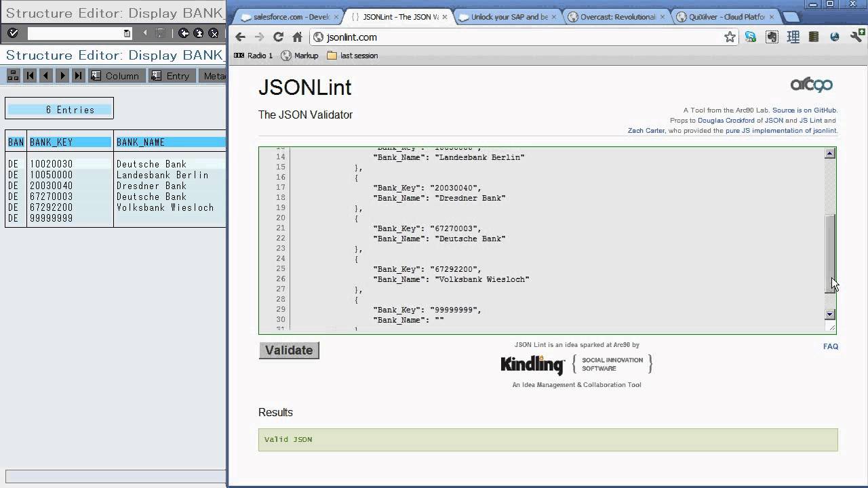868x488 pixels.
Task: Open the Chrome wrench menu
Action: [856, 37]
